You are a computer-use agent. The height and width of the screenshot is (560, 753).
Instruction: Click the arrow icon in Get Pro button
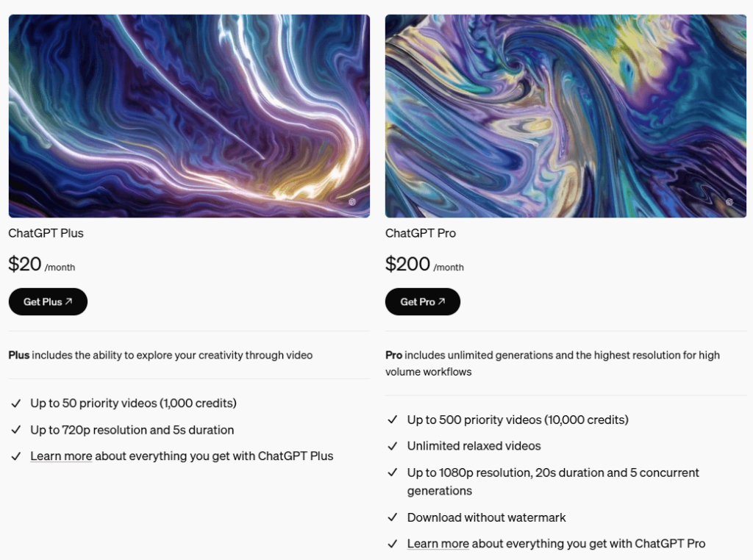pyautogui.click(x=441, y=301)
